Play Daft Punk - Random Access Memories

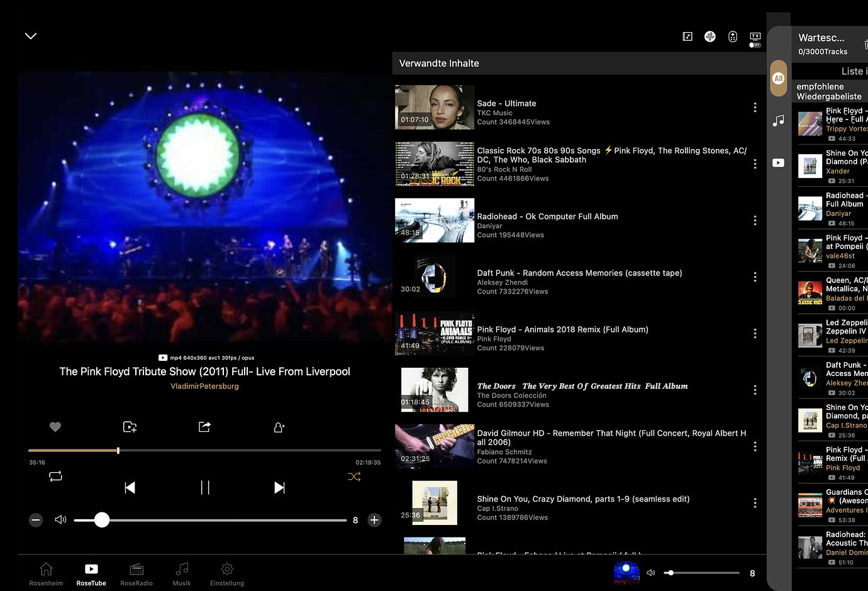[434, 277]
